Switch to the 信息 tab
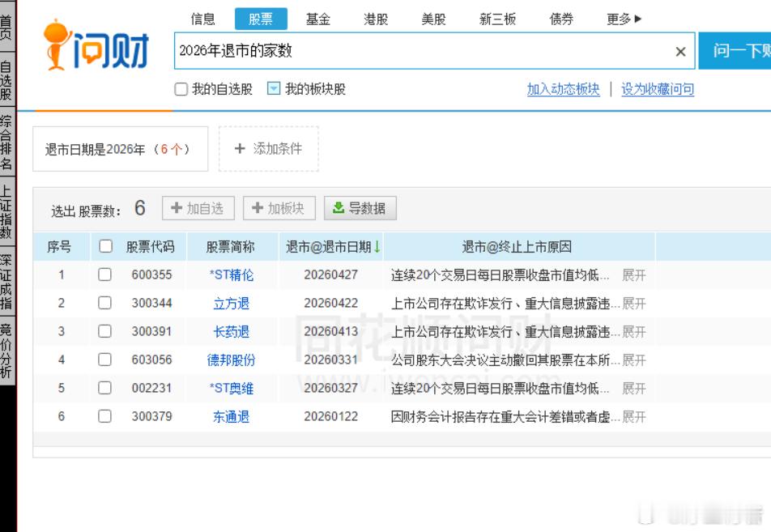The width and height of the screenshot is (771, 532). click(x=203, y=19)
